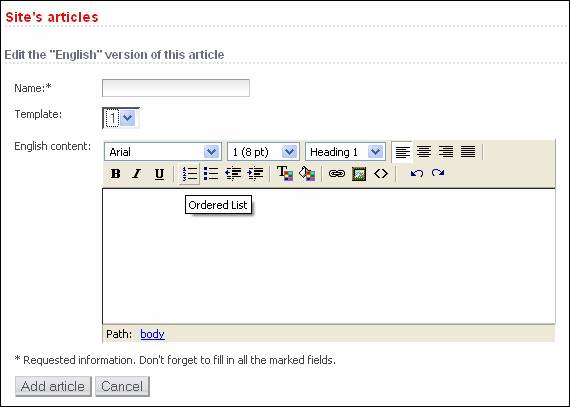This screenshot has height=407, width=570.
Task: Insert an Ordered List
Action: 189,174
